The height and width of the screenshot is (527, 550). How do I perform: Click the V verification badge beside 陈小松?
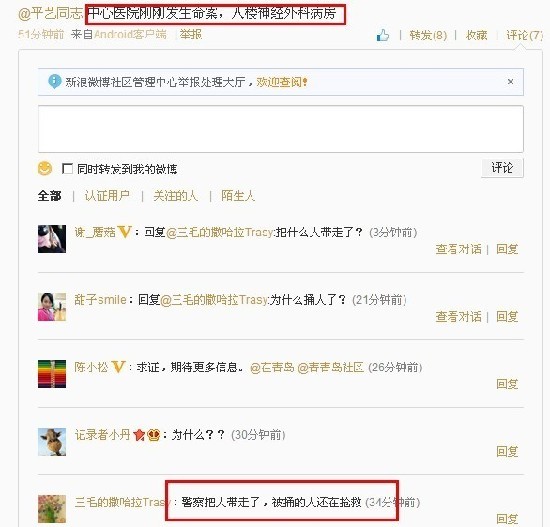coord(119,367)
